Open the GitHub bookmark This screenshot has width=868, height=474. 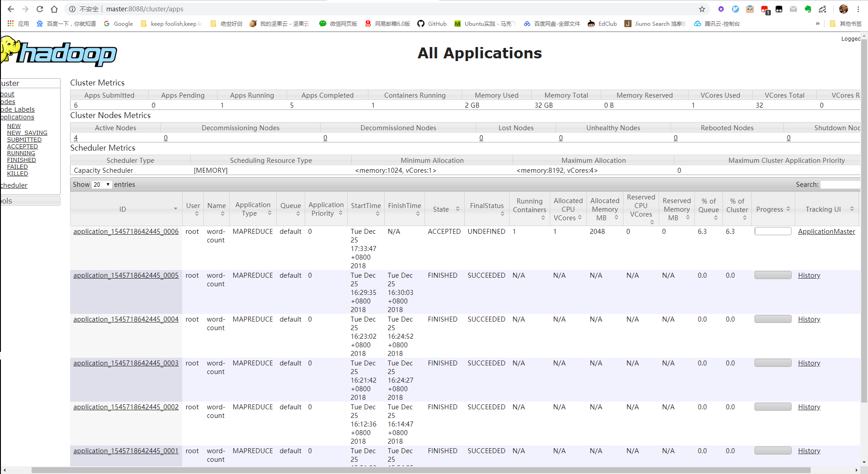pos(432,24)
